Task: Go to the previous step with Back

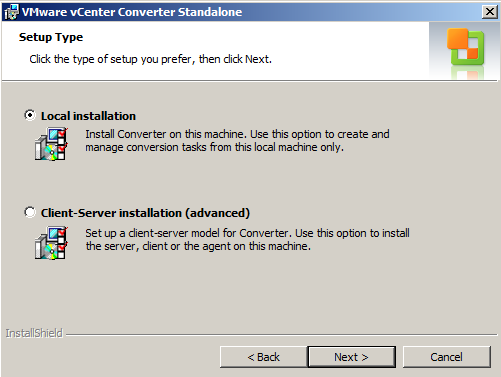Action: click(x=263, y=357)
